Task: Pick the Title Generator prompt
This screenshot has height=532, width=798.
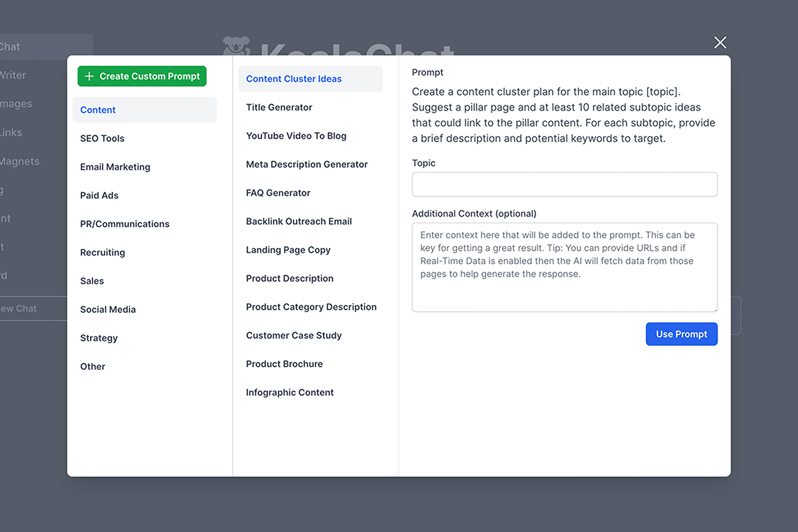Action: [x=279, y=107]
